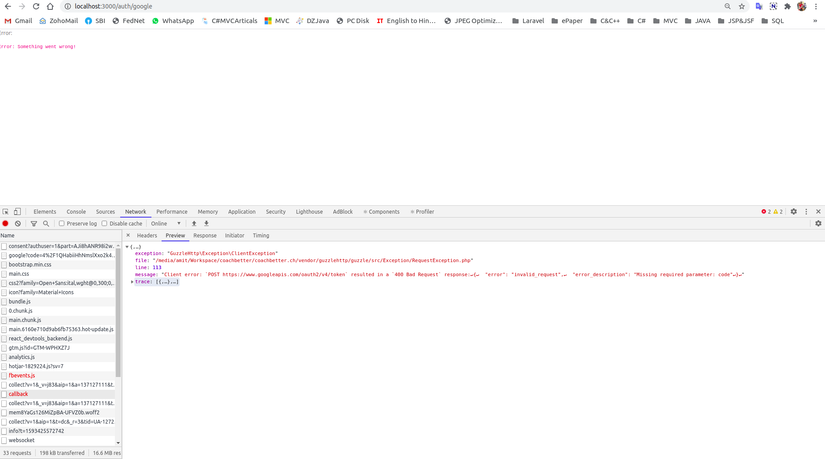Select the react_devtools_backend.js request row
This screenshot has height=459, width=825.
(58, 338)
